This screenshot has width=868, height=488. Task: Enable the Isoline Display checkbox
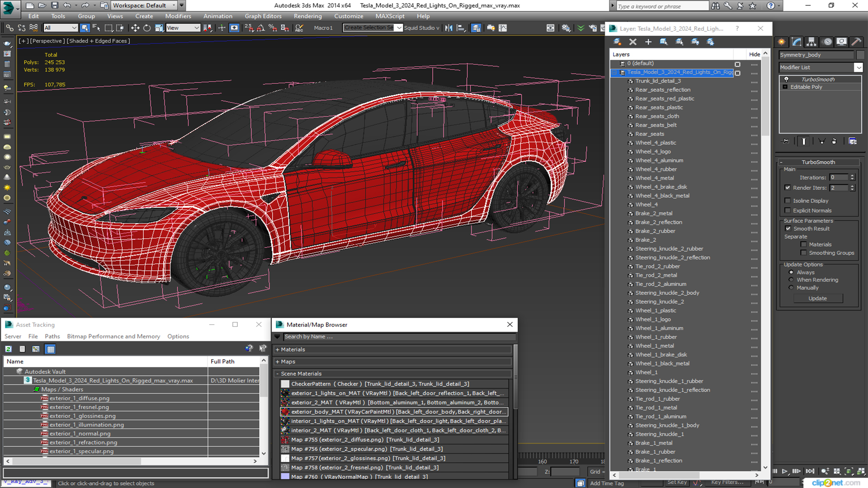[788, 201]
